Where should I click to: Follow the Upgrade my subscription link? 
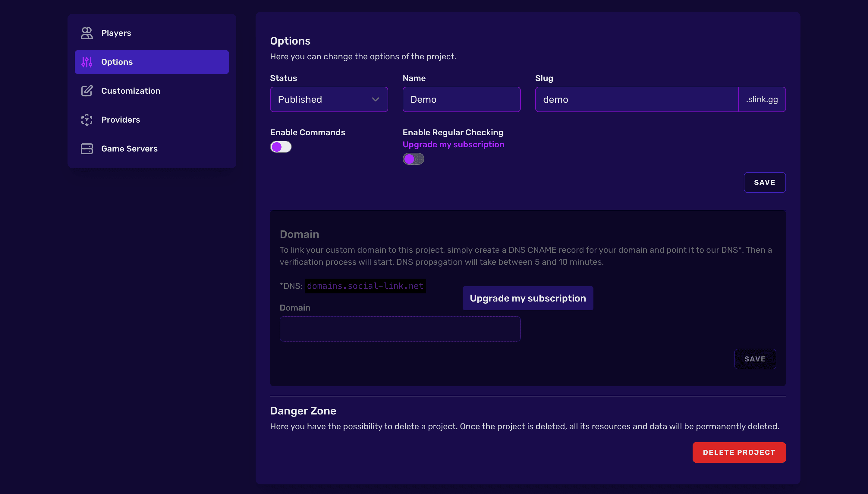[454, 144]
